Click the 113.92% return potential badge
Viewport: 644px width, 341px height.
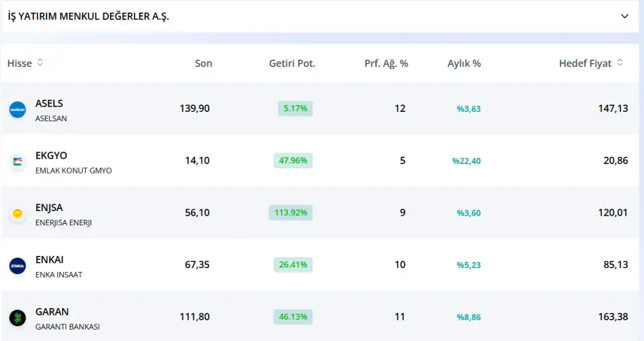pos(290,213)
